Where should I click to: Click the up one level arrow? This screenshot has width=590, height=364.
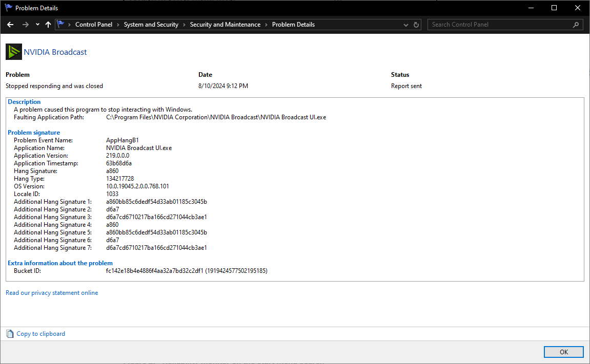click(x=48, y=24)
